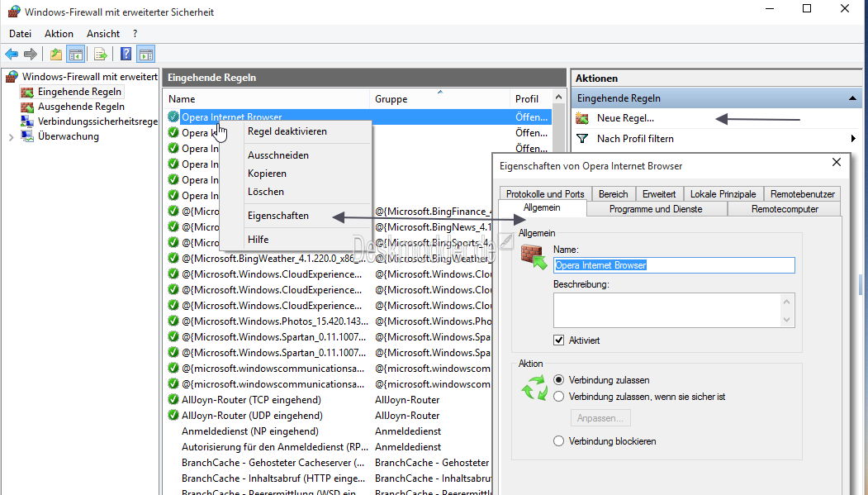Sort rules by the Gruppe column header
This screenshot has width=868, height=495.
439,98
